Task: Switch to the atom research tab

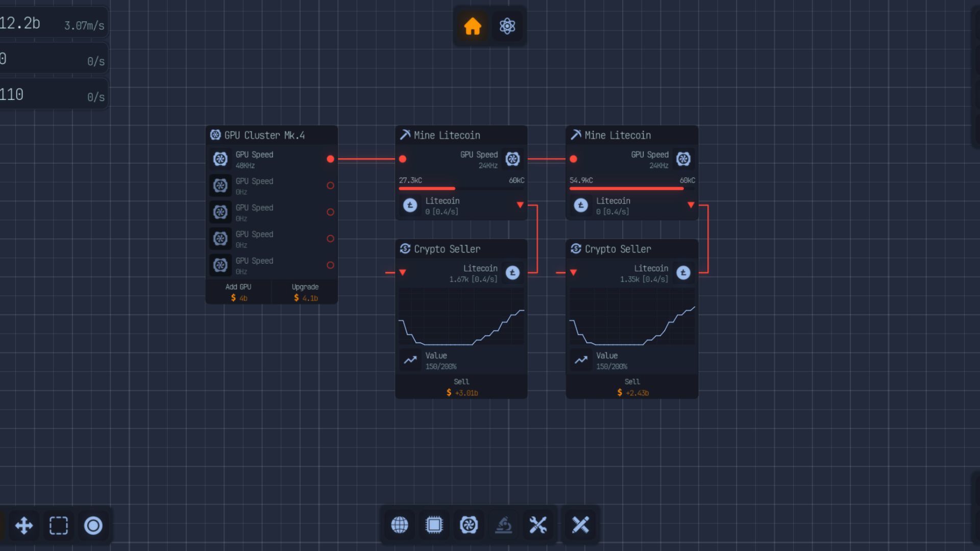Action: click(507, 26)
